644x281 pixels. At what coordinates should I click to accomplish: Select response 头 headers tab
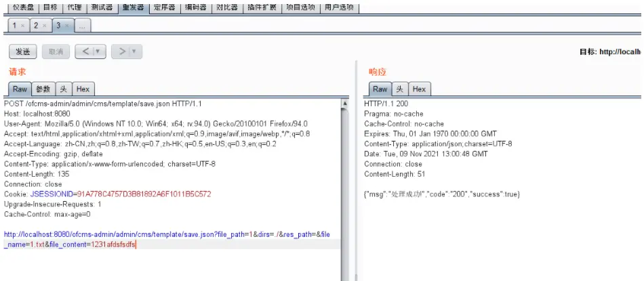[x=400, y=89]
